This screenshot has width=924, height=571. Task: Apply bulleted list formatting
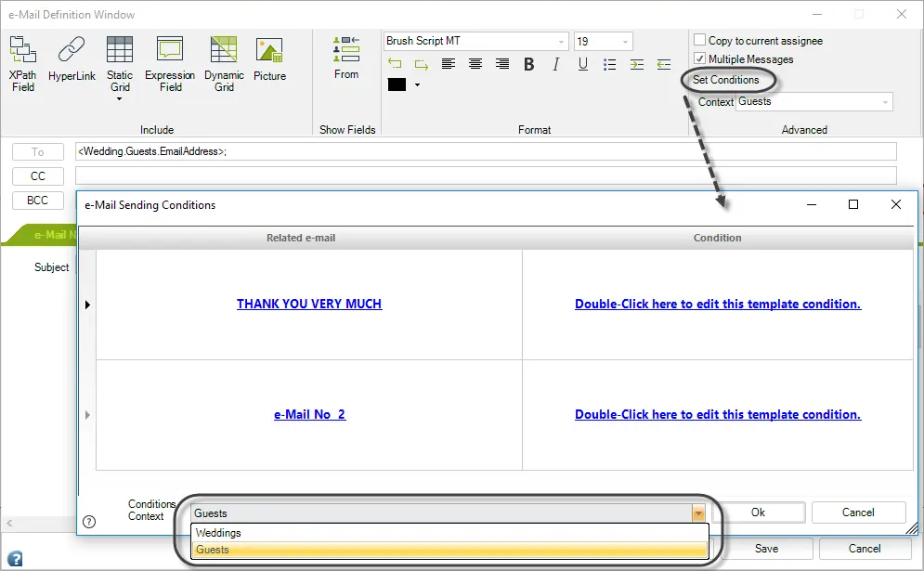click(x=610, y=64)
